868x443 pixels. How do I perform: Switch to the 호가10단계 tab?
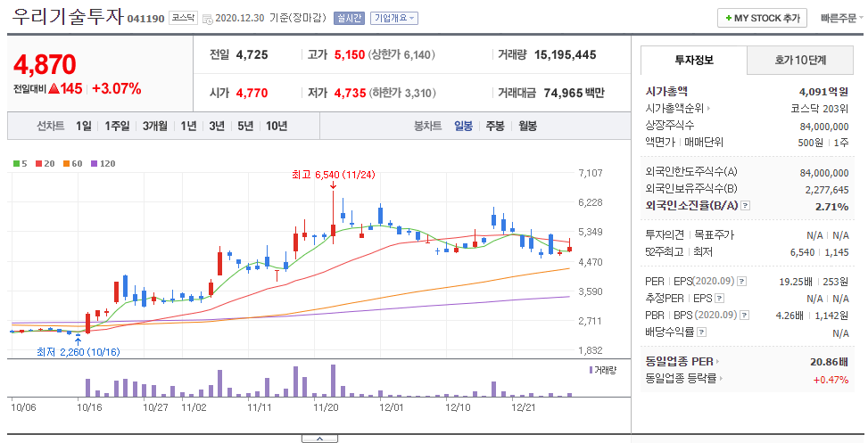[x=800, y=60]
